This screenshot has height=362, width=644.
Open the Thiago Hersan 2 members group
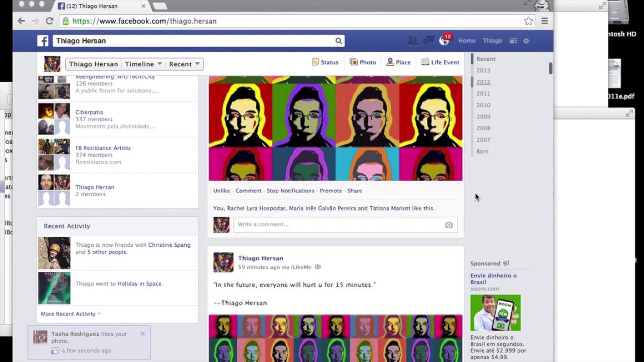[x=95, y=187]
